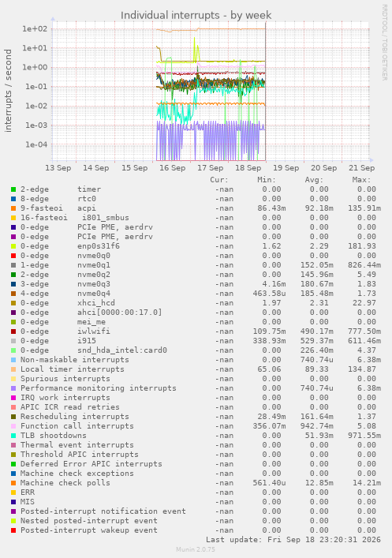Image resolution: width=392 pixels, height=558 pixels.
Task: Click the 16 Sep x-axis date label
Action: pos(172,168)
